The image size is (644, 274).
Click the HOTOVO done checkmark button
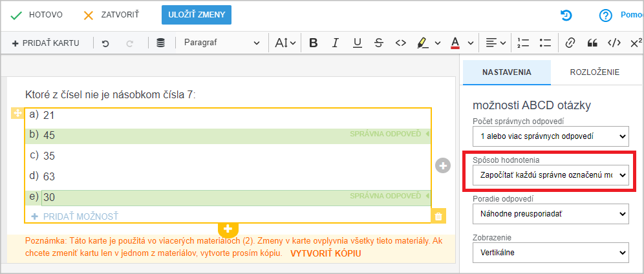tap(36, 15)
